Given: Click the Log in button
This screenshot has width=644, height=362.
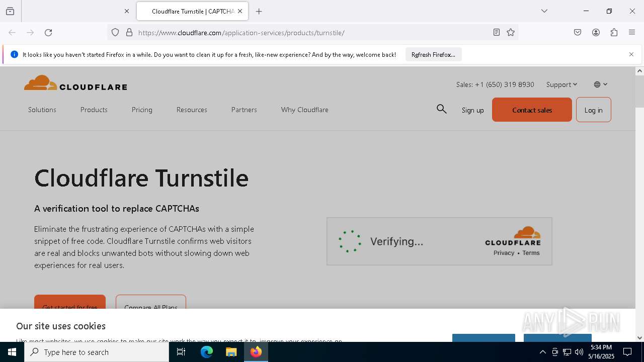Looking at the screenshot, I should coord(594,110).
